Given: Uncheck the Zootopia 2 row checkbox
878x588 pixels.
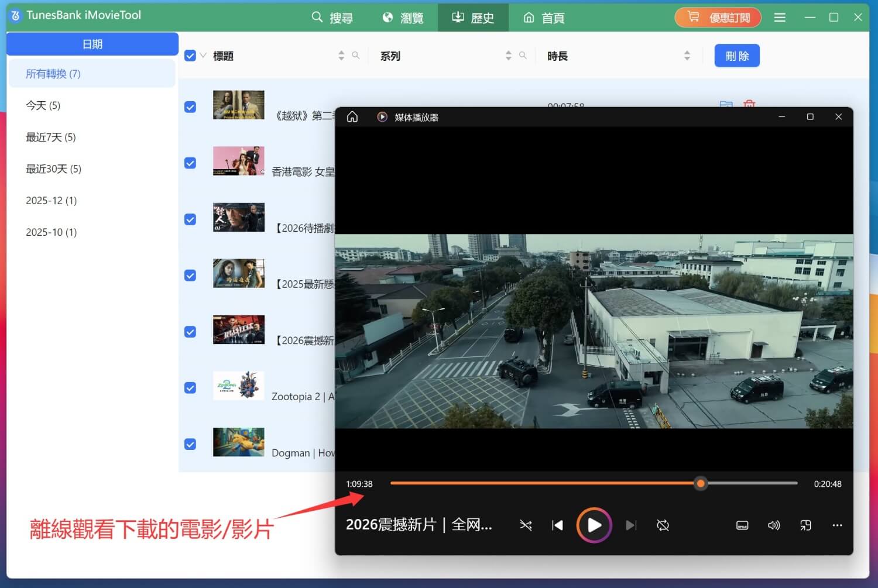Looking at the screenshot, I should pyautogui.click(x=190, y=387).
